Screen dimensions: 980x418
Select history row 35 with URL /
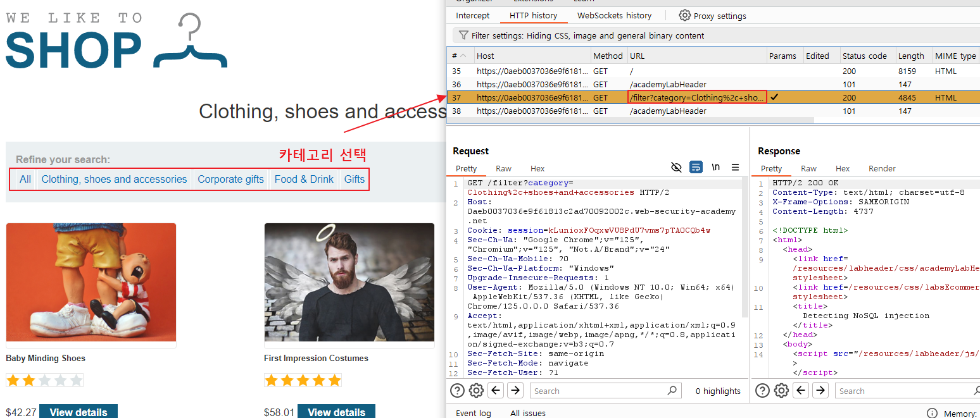pos(713,71)
